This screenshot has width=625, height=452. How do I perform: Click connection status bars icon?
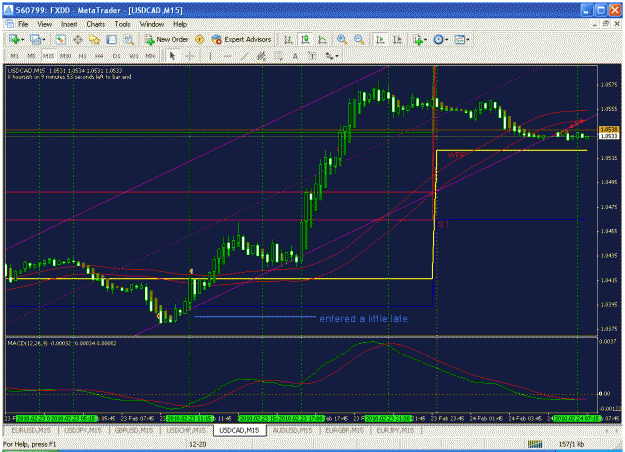point(535,444)
